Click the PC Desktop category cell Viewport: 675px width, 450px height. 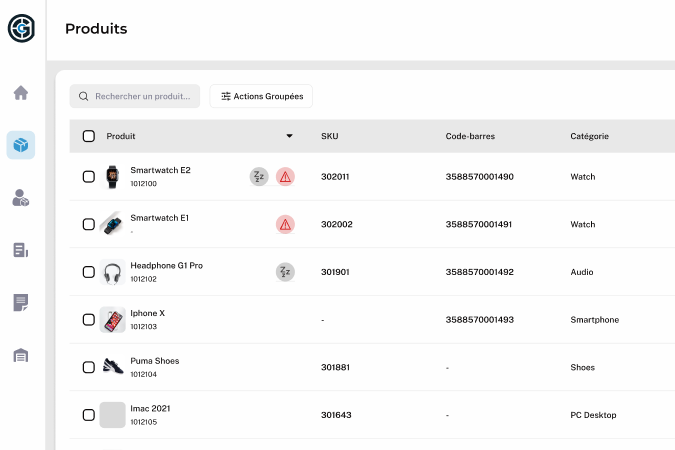click(x=593, y=415)
